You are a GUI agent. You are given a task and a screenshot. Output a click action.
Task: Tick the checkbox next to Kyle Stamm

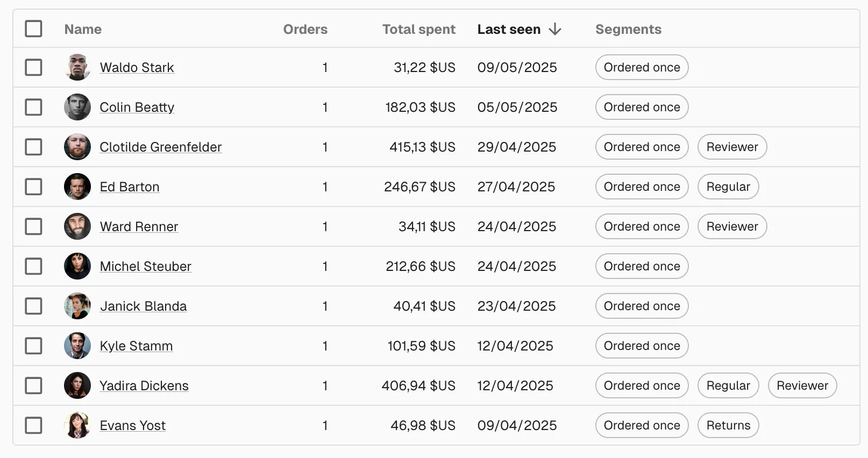(33, 346)
